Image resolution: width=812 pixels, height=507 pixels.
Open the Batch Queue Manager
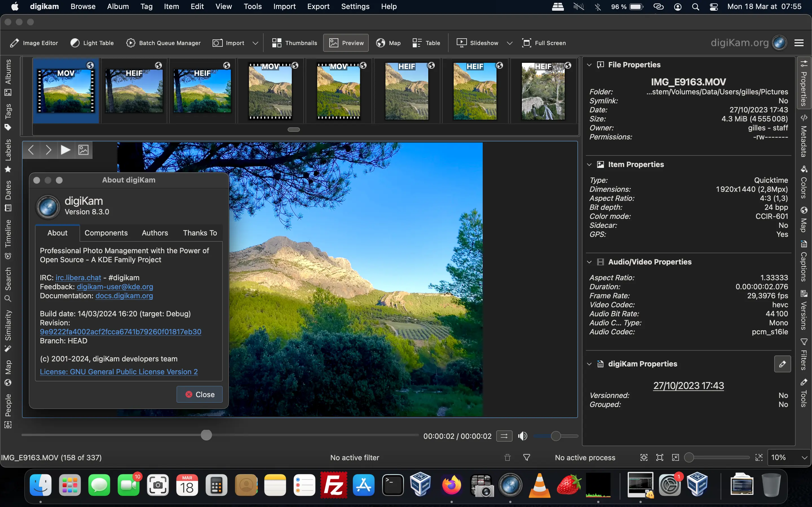pyautogui.click(x=164, y=43)
